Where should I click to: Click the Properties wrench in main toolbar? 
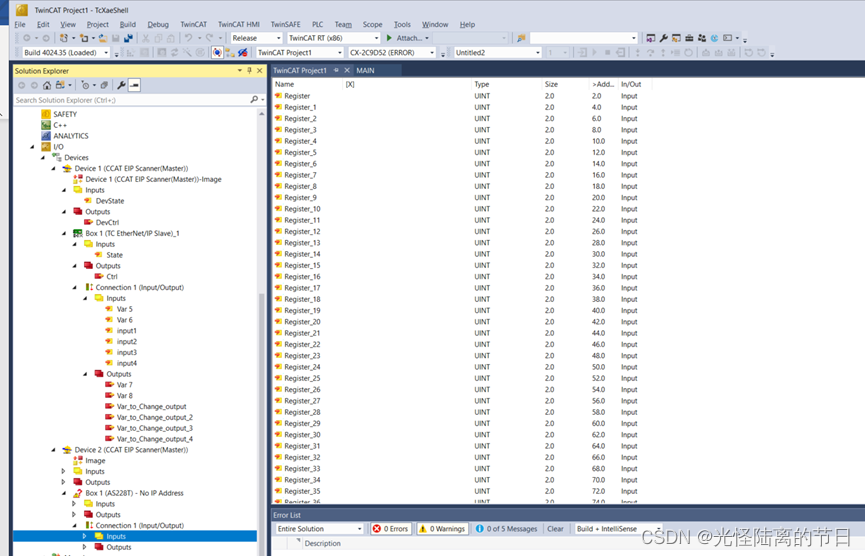[x=664, y=38]
